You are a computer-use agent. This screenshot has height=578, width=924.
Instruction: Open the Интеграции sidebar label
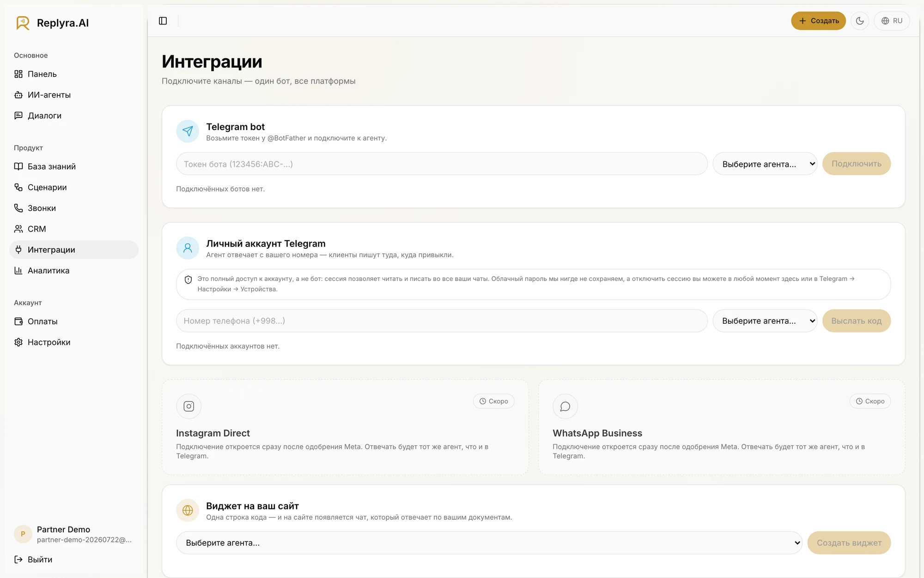pos(51,250)
